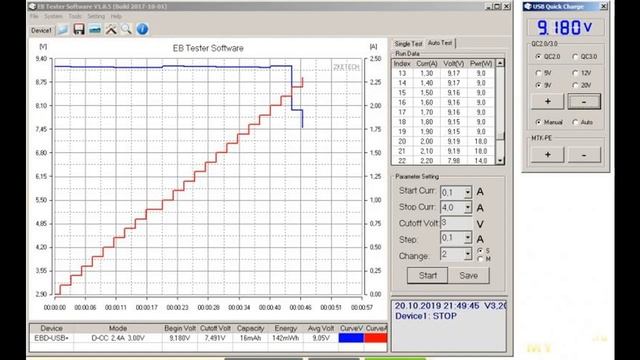
Task: Click the Curr(A) column header
Action: coord(427,64)
